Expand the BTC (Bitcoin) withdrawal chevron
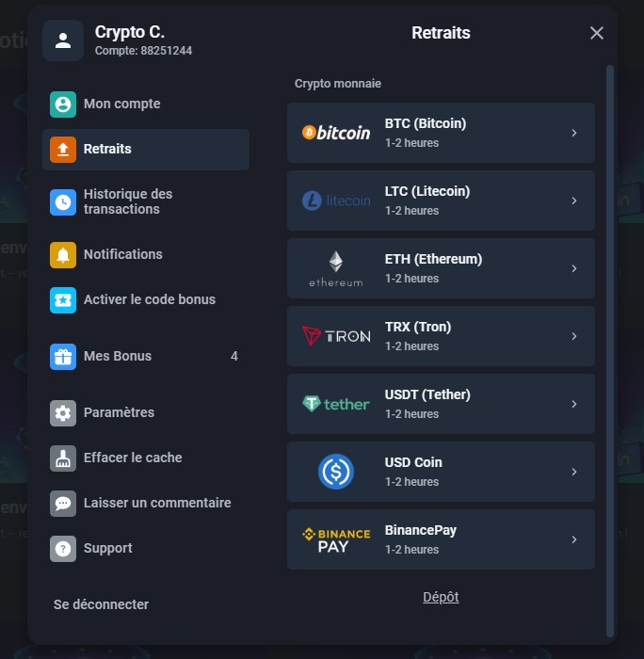Viewport: 644px width, 659px height. (573, 133)
